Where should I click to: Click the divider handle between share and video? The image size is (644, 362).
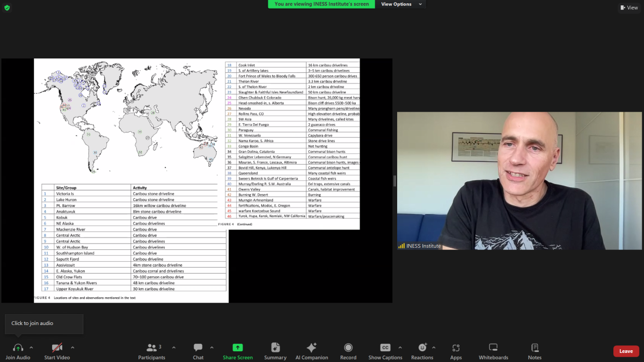tap(394, 181)
